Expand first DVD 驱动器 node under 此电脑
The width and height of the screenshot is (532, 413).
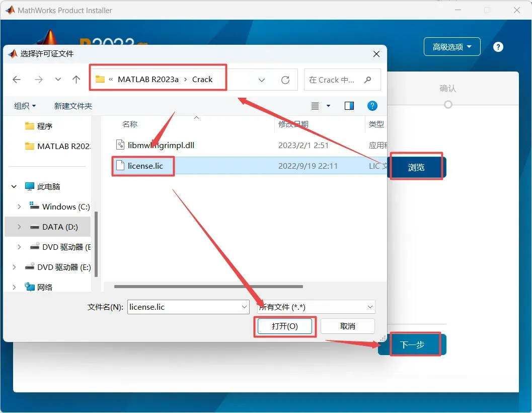tap(19, 247)
